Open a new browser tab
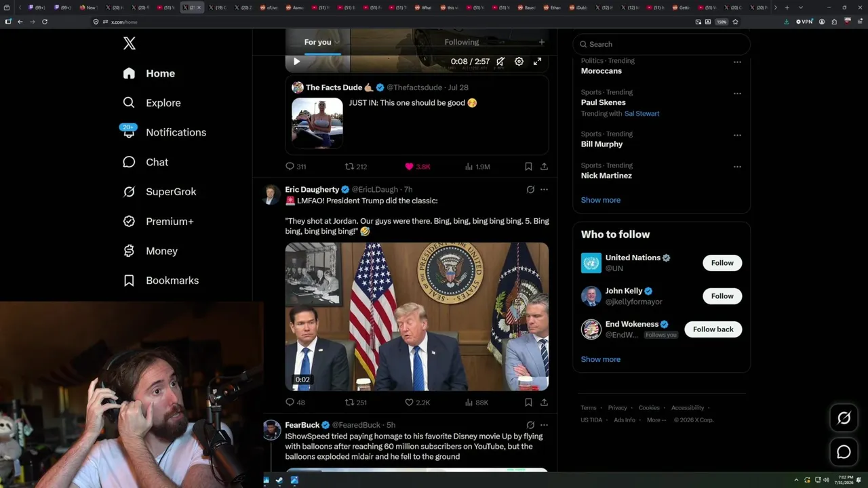868x488 pixels. (x=787, y=7)
